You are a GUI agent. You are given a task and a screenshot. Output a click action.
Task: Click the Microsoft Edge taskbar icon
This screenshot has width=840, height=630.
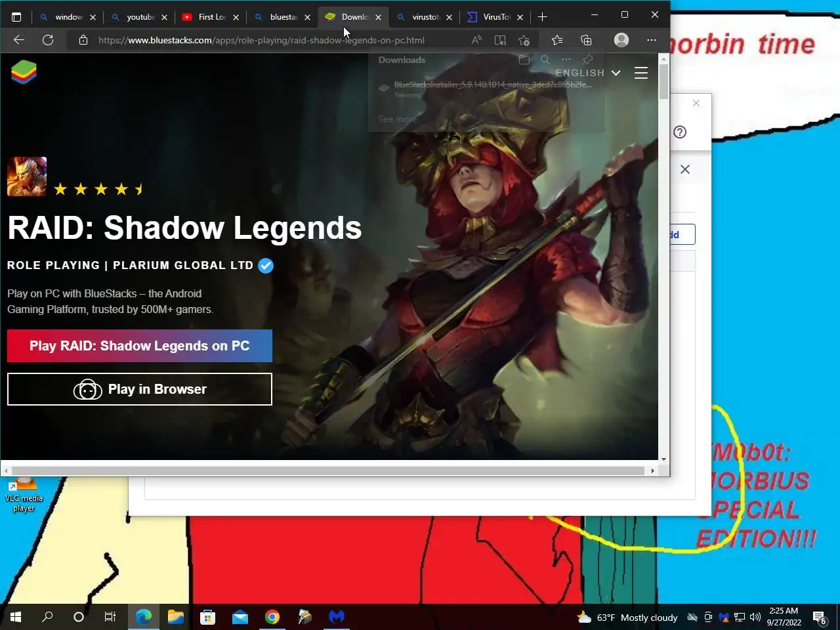143,617
